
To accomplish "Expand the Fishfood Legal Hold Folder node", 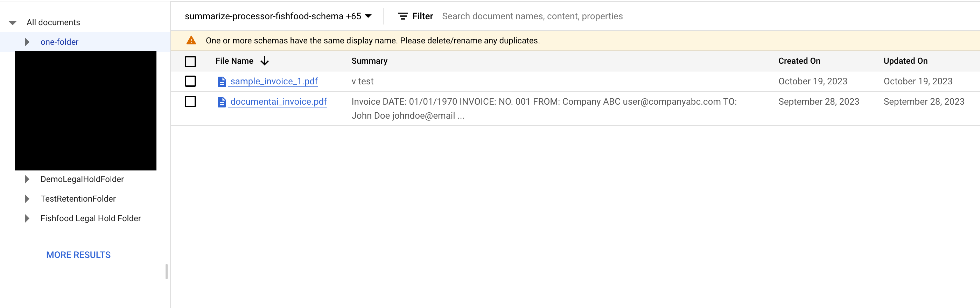I will click(x=27, y=218).
